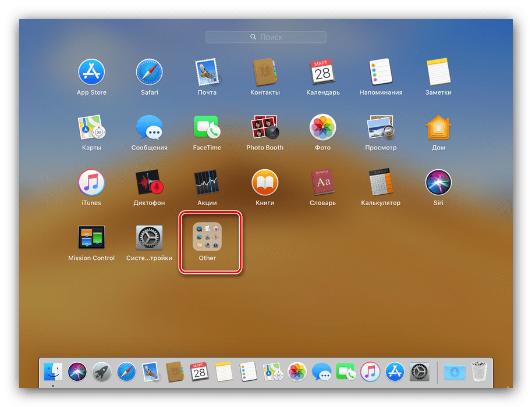Open the Калькулятор calculator app

[x=381, y=183]
